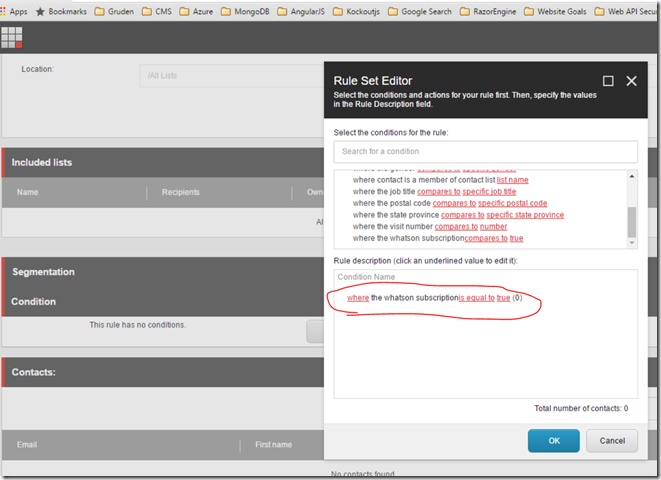Open the AngularJS bookmark folder
The image size is (661, 480).
[301, 11]
